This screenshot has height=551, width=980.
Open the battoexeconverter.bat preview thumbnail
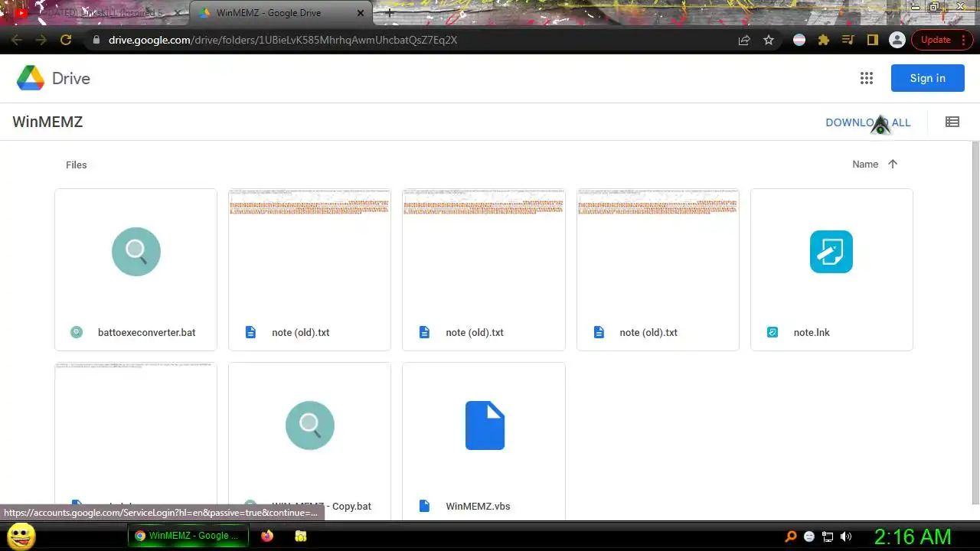[x=136, y=252]
